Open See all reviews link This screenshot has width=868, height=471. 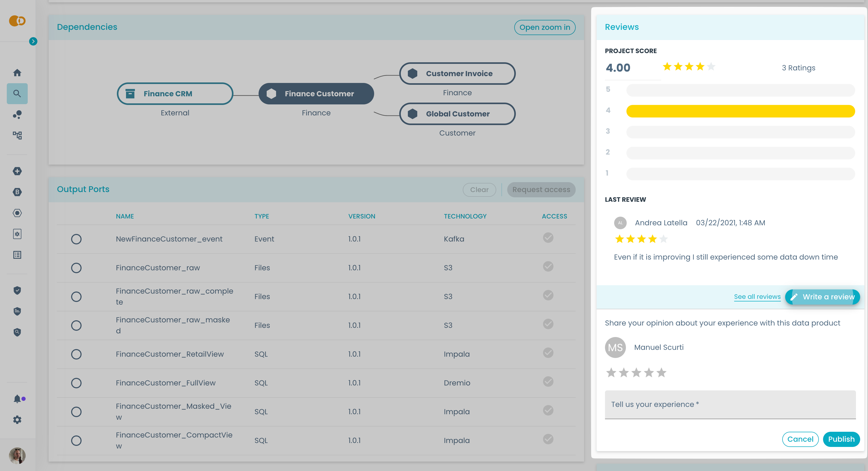[757, 296]
